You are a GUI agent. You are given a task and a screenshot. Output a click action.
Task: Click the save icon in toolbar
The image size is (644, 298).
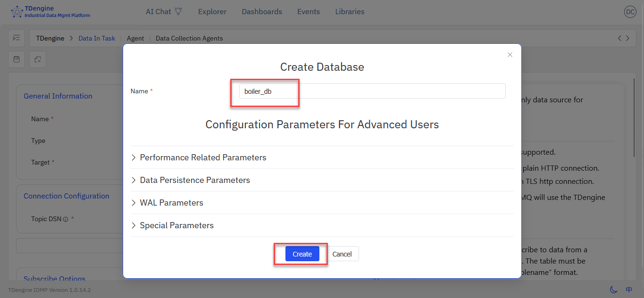point(17,59)
